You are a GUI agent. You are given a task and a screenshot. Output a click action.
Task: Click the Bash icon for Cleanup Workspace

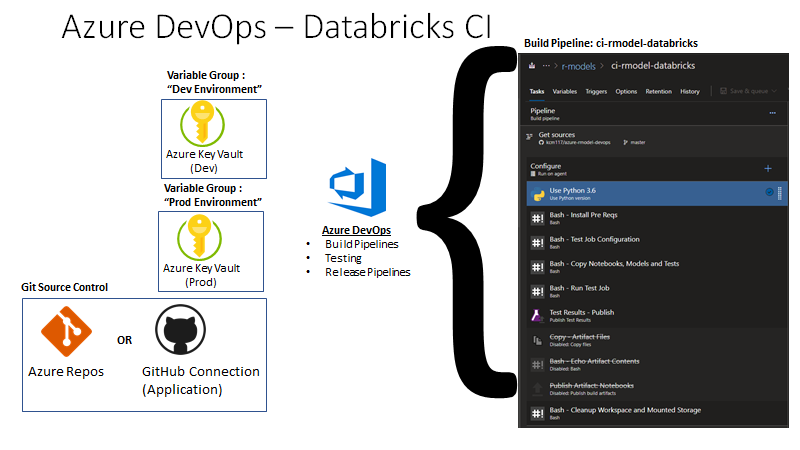pos(538,414)
